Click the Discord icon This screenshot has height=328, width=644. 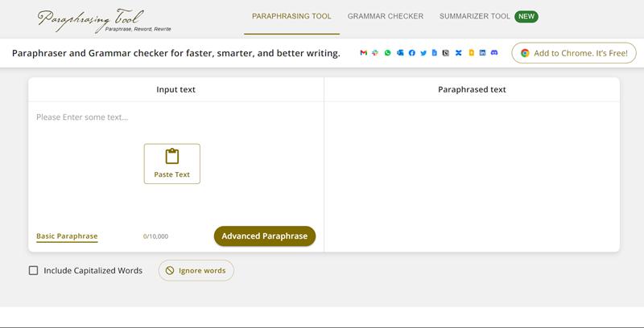(494, 52)
